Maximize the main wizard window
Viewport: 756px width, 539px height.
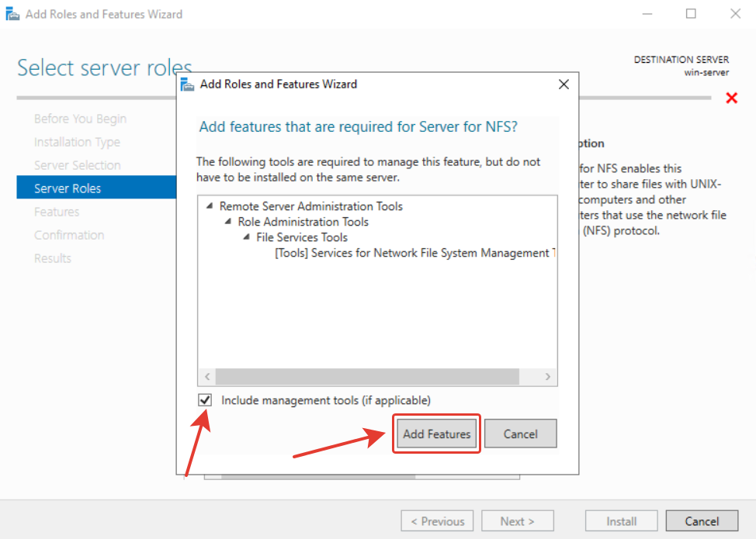(691, 14)
